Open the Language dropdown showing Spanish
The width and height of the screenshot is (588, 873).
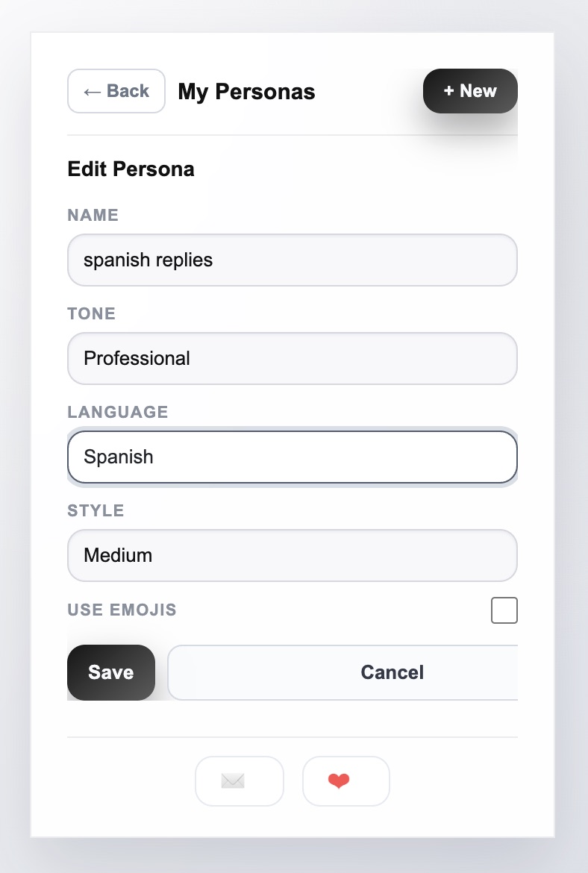(x=293, y=457)
